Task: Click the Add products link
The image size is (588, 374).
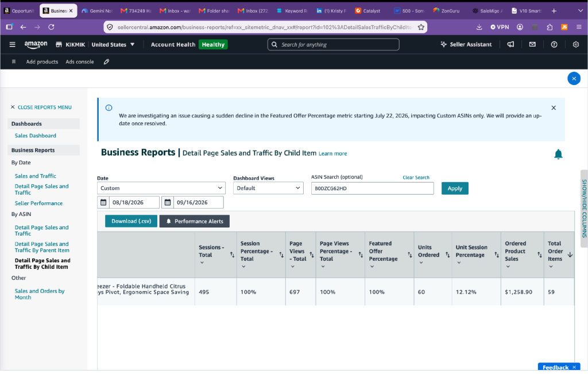Action: [42, 61]
